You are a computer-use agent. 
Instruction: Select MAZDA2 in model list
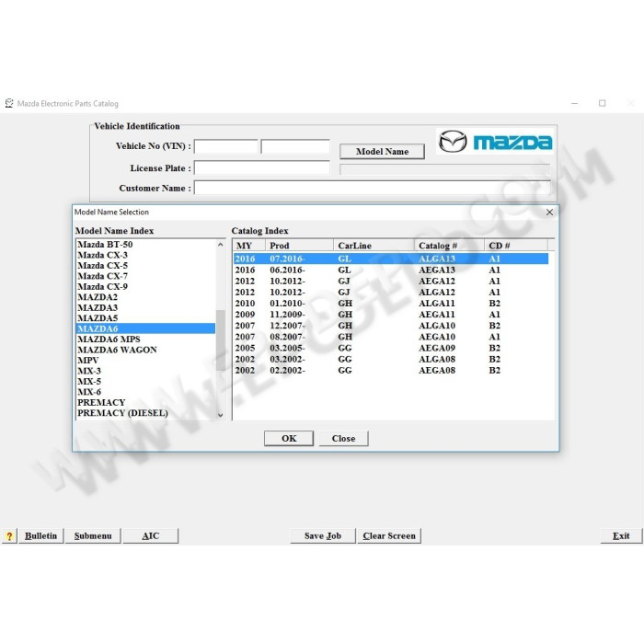[x=145, y=297]
